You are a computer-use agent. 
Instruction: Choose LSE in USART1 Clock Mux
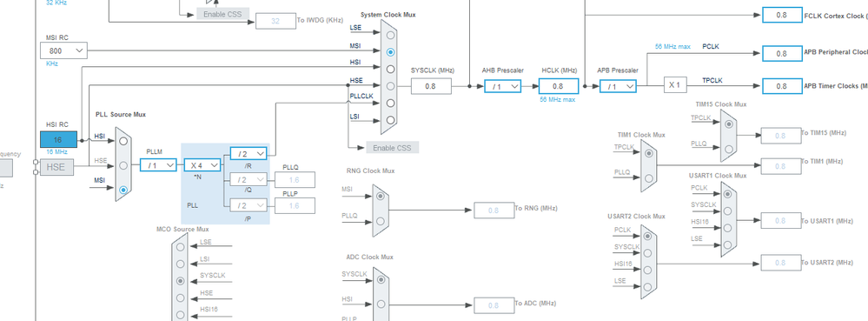coord(728,244)
